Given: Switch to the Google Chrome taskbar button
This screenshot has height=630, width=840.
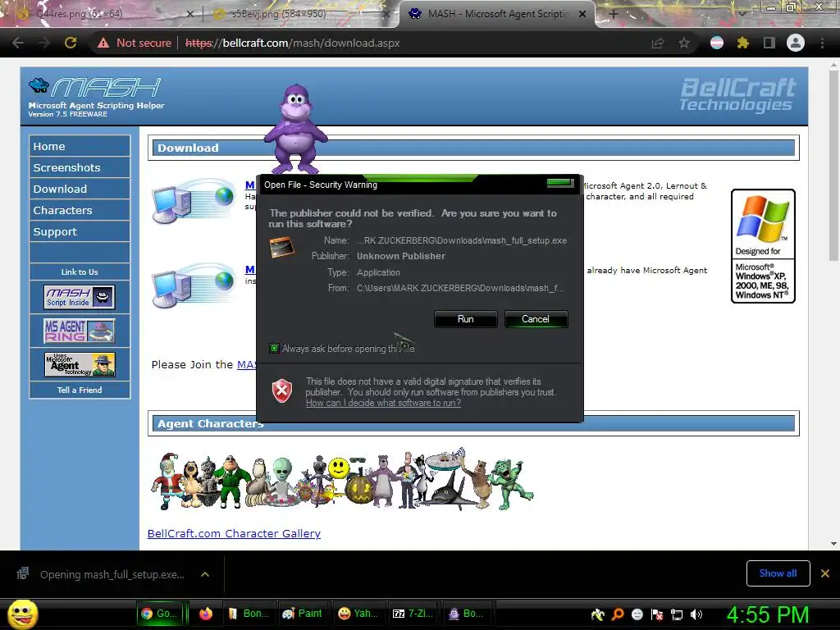Looking at the screenshot, I should pyautogui.click(x=160, y=614).
